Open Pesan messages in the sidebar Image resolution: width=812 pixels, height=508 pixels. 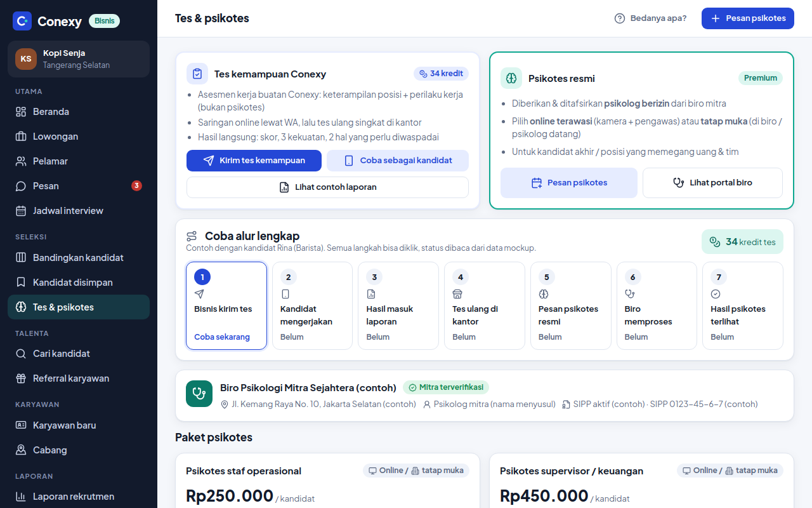tap(79, 186)
